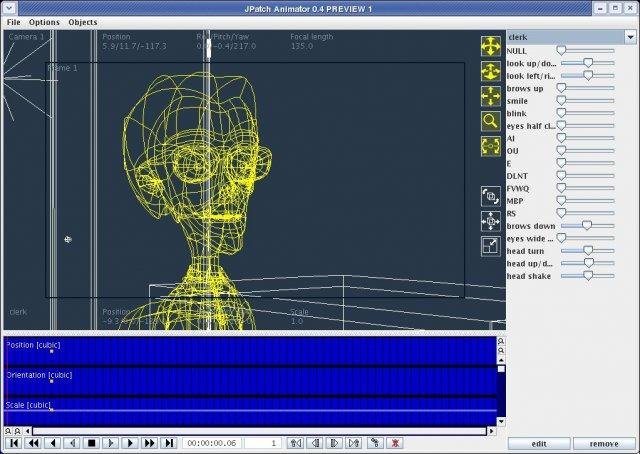This screenshot has height=454, width=640.
Task: Click the magnifier zoom tool icon
Action: pyautogui.click(x=491, y=121)
